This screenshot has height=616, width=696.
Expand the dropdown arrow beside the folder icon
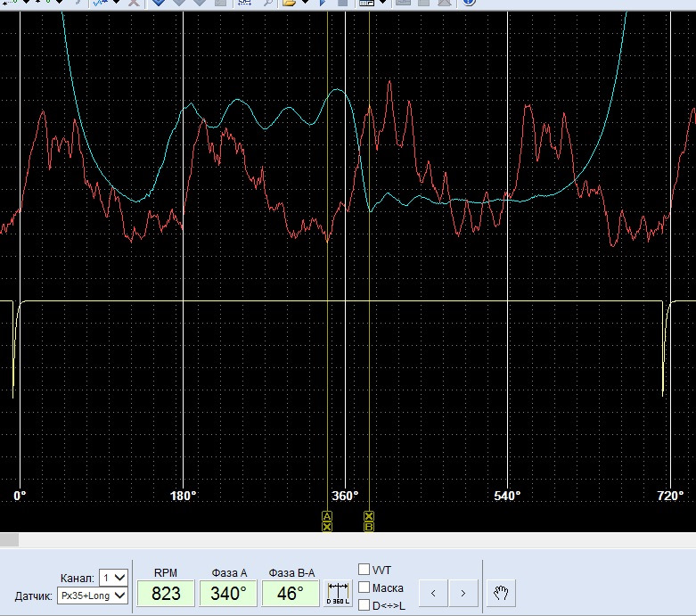pos(305,2)
